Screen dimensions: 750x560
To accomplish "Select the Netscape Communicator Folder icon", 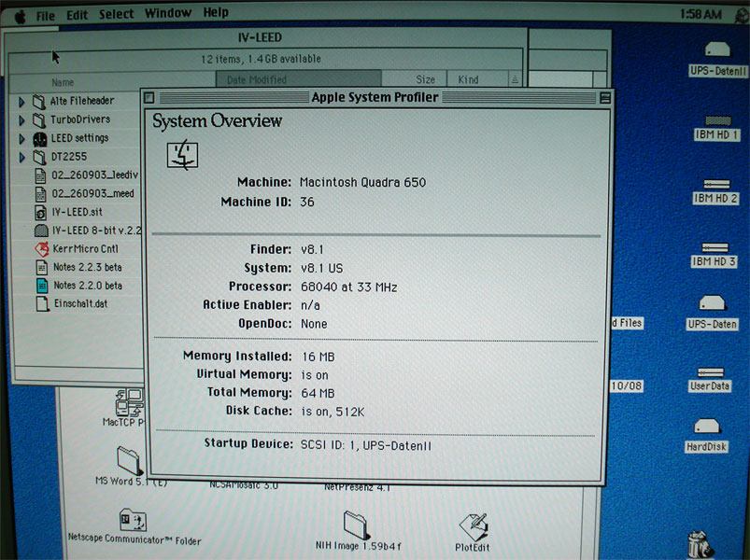I will pos(133,520).
